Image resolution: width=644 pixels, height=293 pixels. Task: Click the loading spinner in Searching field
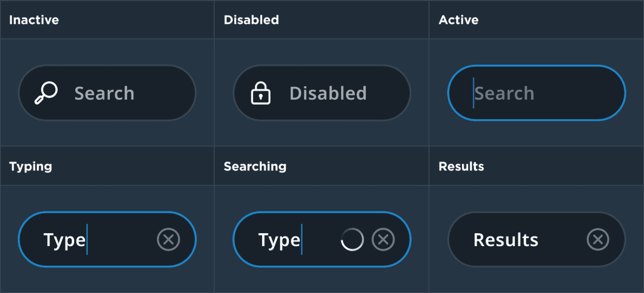point(352,240)
